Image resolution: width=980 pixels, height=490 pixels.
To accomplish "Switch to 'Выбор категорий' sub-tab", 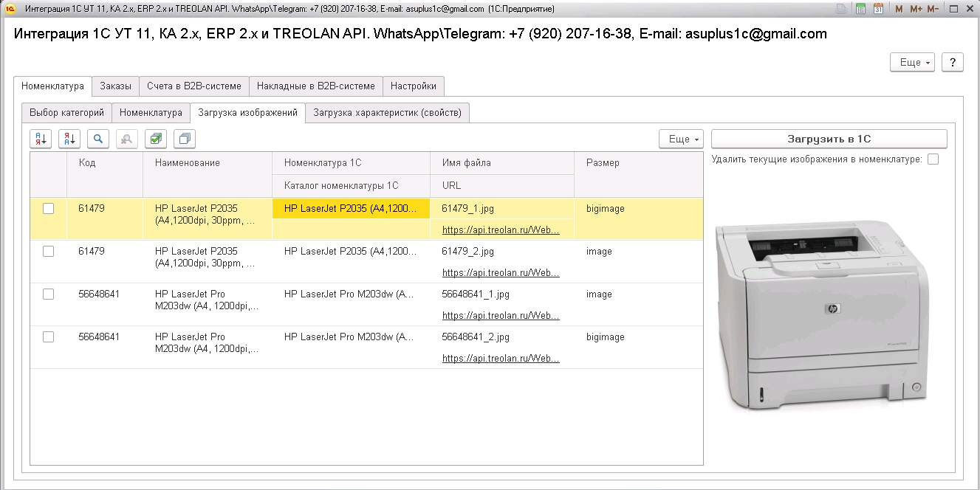I will [x=67, y=113].
